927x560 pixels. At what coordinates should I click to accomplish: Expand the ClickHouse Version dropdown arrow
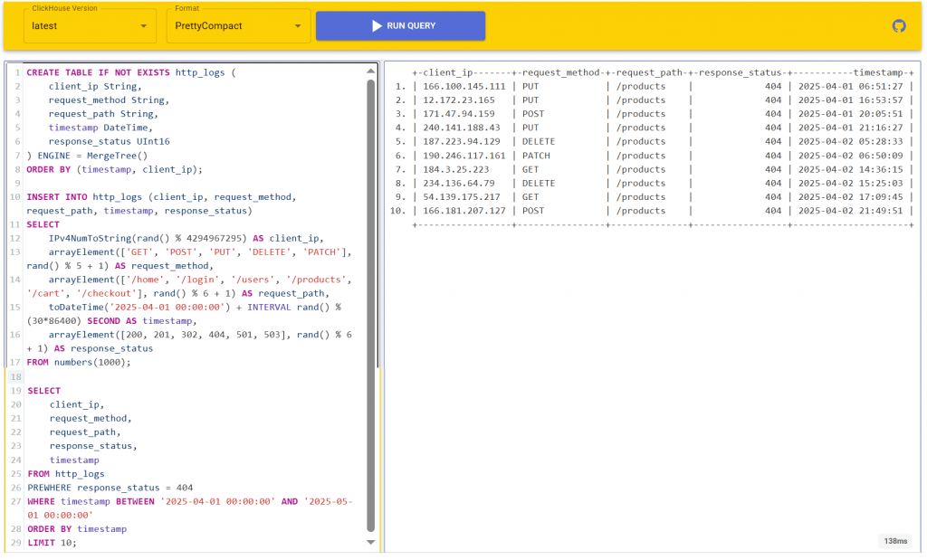(x=143, y=26)
